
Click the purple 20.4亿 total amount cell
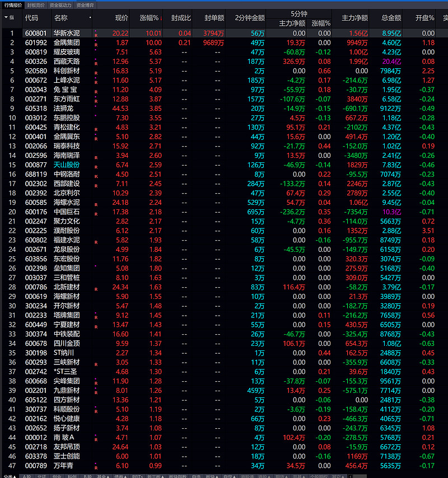click(x=391, y=62)
